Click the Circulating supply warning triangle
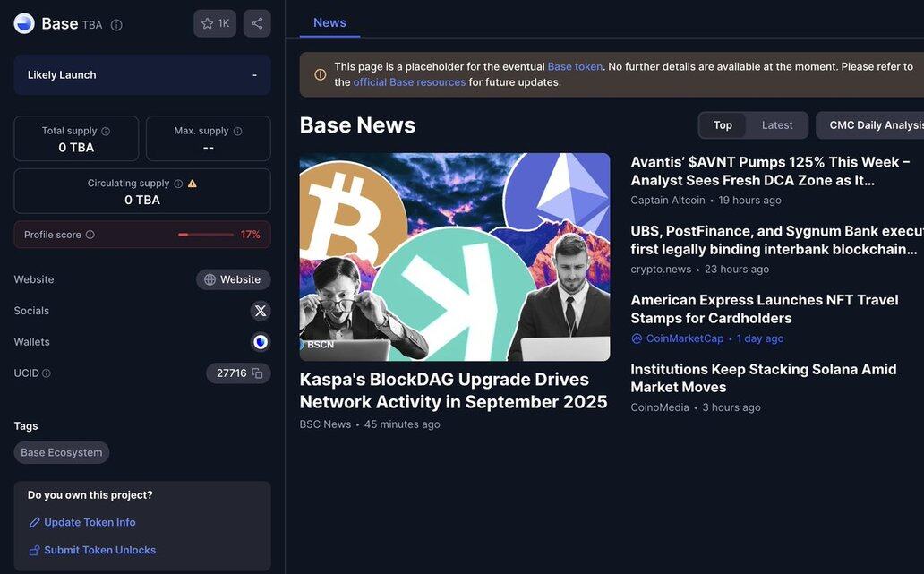 pos(192,184)
